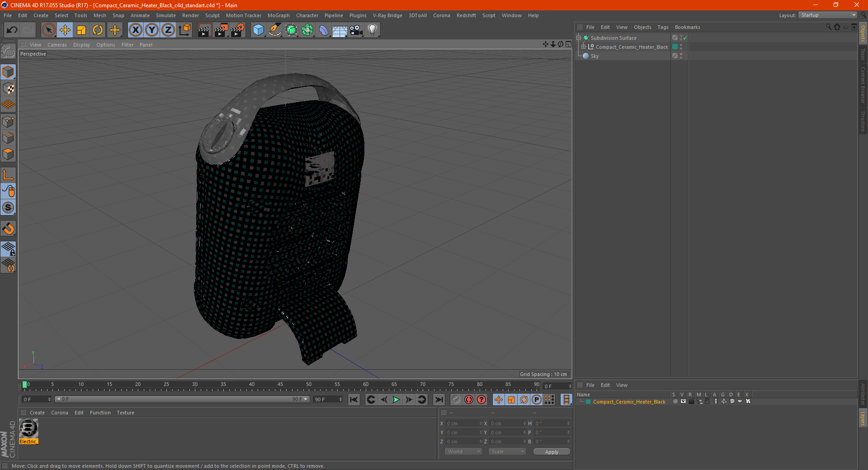Collapse the Subdivision Surface tree item
This screenshot has height=470, width=868.
point(579,38)
